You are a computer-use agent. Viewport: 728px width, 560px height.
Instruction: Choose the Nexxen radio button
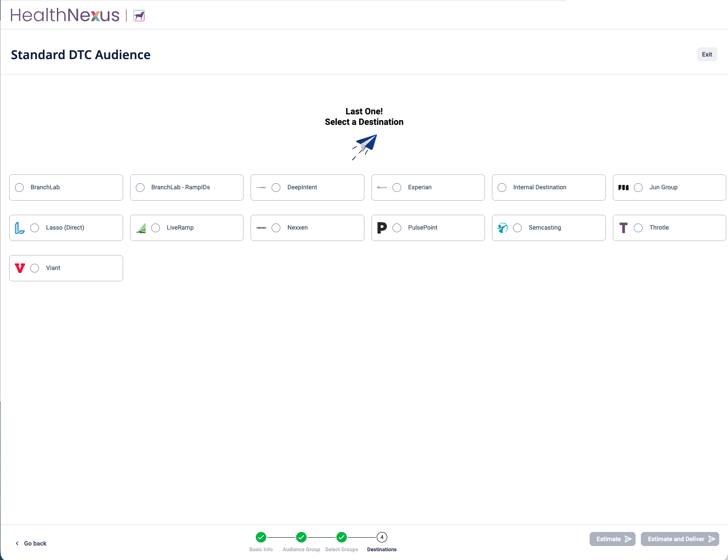[276, 228]
